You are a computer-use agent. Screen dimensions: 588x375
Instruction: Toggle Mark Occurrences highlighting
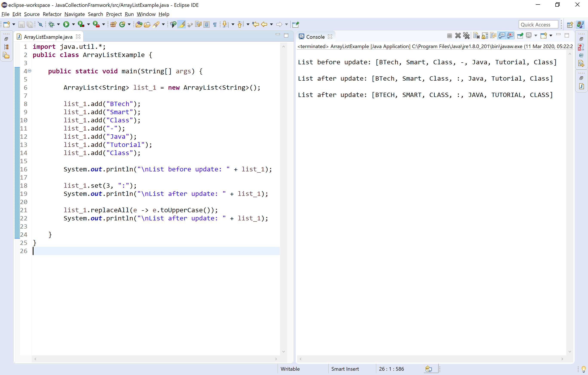point(181,24)
